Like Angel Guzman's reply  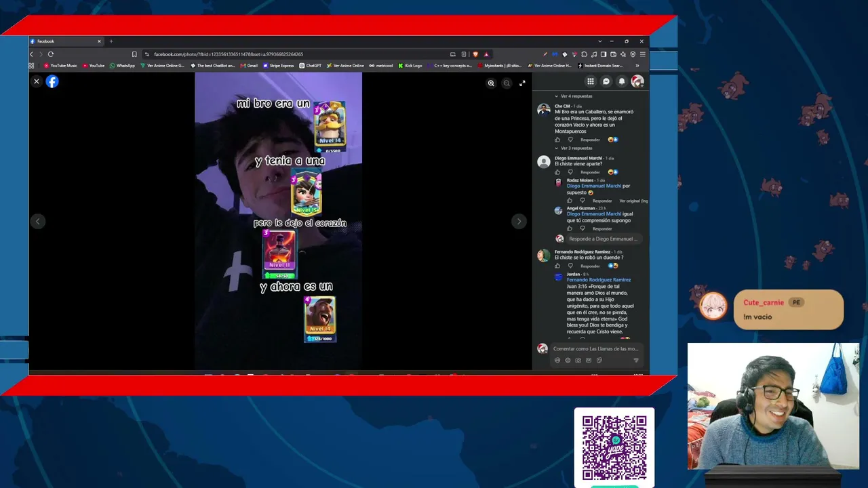tap(570, 228)
